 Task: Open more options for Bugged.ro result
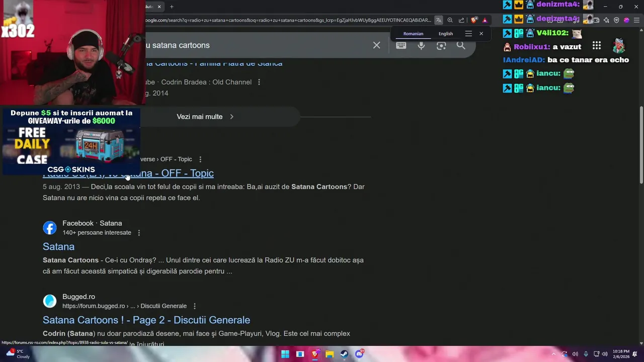(195, 306)
